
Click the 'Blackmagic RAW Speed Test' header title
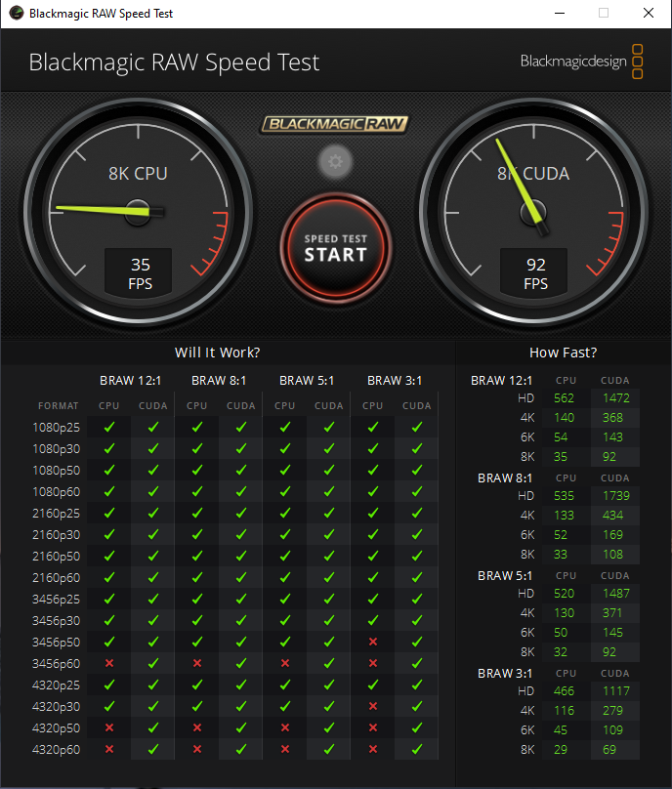tap(174, 62)
